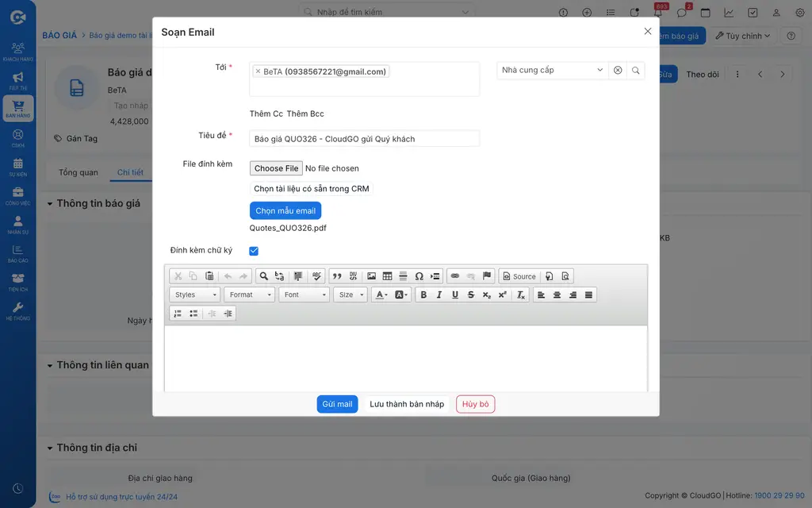This screenshot has width=812, height=508.
Task: Switch to the 'Tổng quan' tab
Action: (79, 172)
